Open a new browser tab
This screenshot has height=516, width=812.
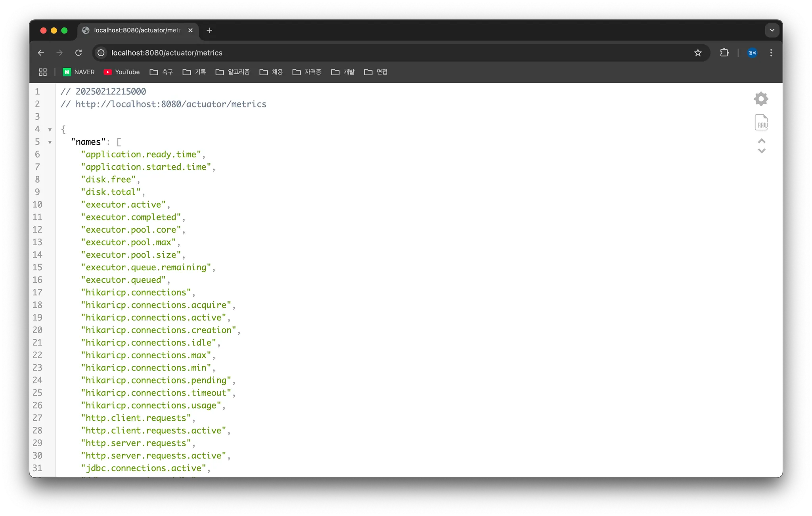pyautogui.click(x=209, y=30)
